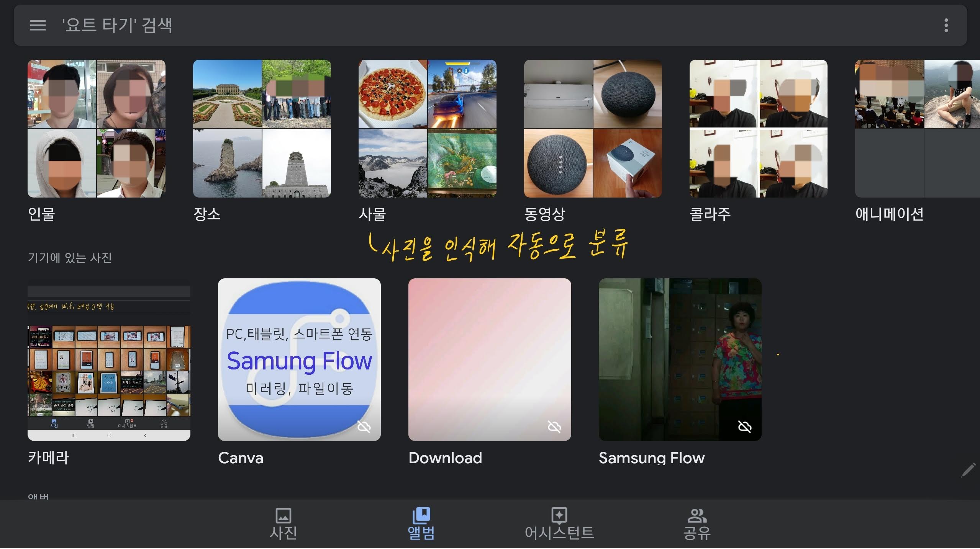Open the hamburger navigation menu
Viewport: 980px width, 549px height.
38,25
